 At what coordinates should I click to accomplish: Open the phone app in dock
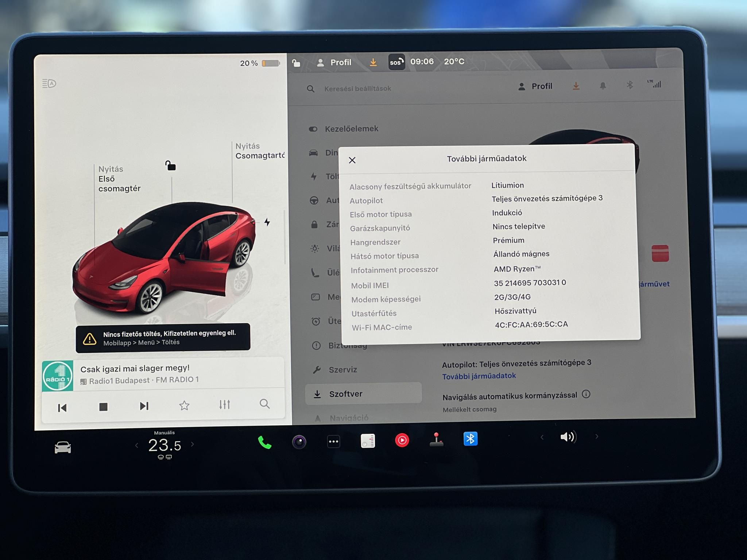click(265, 442)
